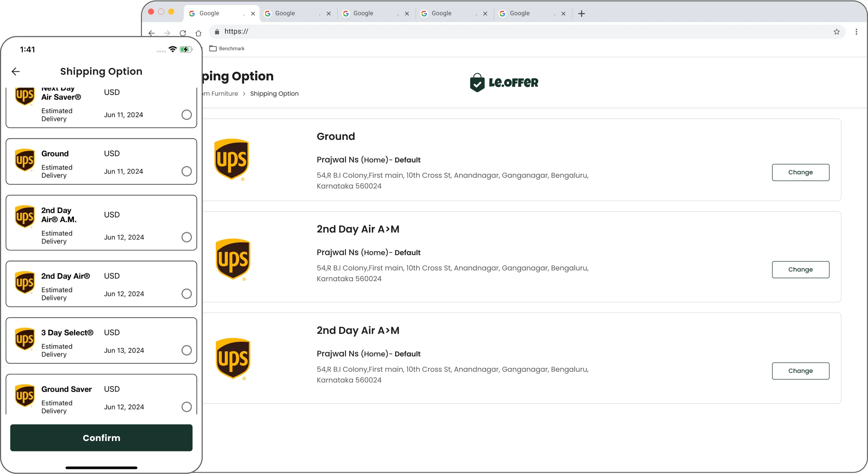Click the Shipping Option breadcrumb
Image resolution: width=868 pixels, height=474 pixels.
coord(274,94)
